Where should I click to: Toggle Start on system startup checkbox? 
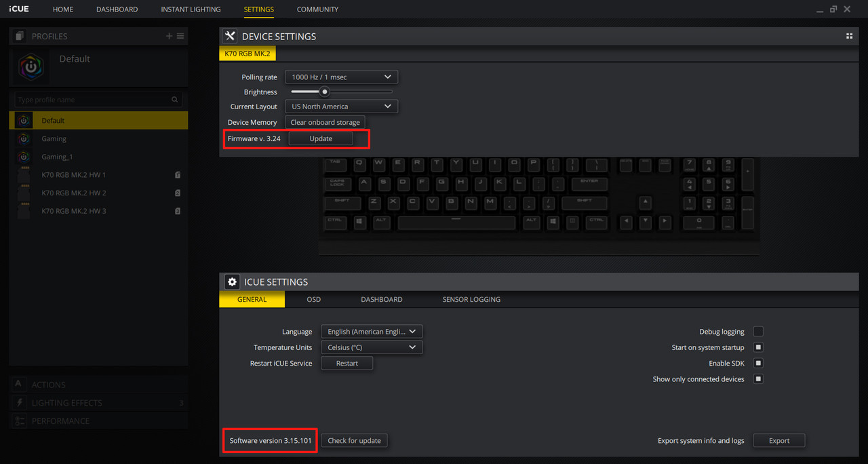(x=758, y=347)
